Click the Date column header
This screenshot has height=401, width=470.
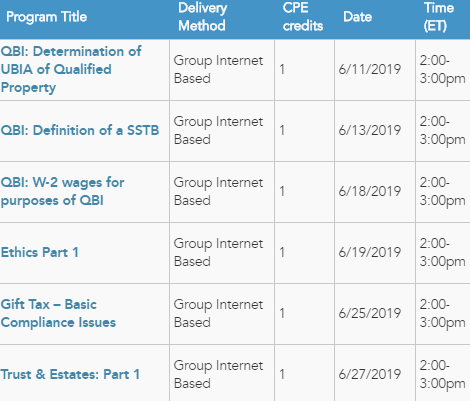(x=357, y=17)
